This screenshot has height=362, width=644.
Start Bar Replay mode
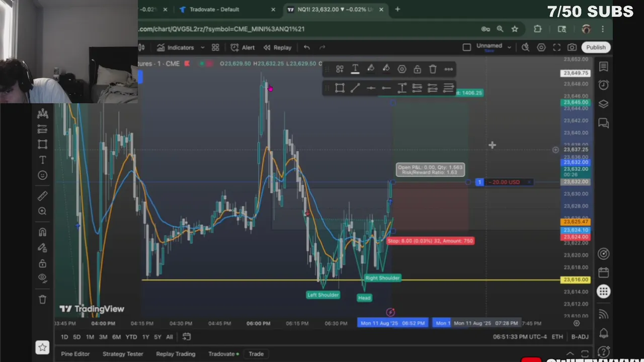(277, 47)
